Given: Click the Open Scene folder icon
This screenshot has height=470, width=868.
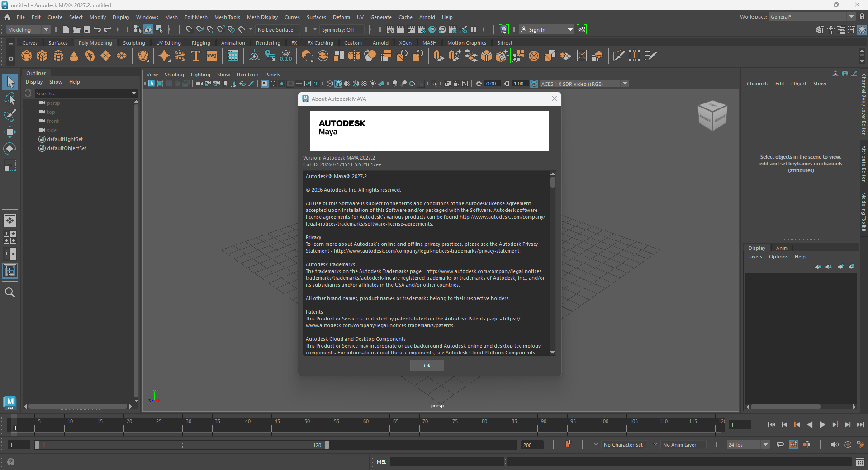Looking at the screenshot, I should tap(76, 29).
